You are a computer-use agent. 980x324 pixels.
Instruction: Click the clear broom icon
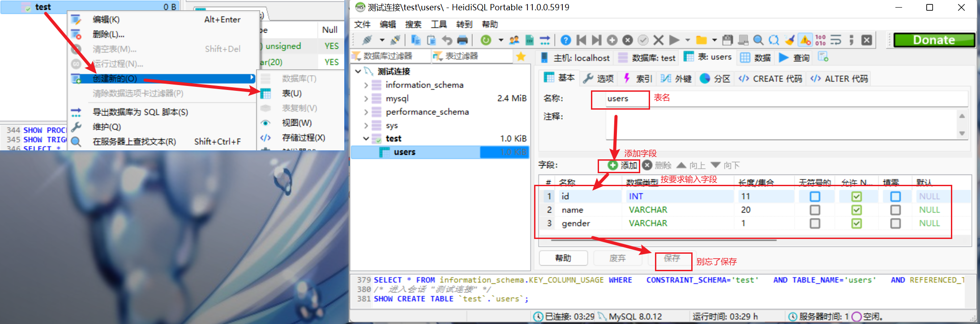coord(790,40)
